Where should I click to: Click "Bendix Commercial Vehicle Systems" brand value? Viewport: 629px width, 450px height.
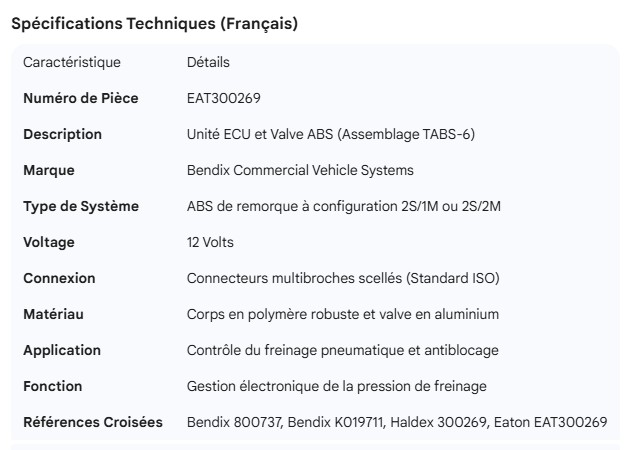point(300,170)
